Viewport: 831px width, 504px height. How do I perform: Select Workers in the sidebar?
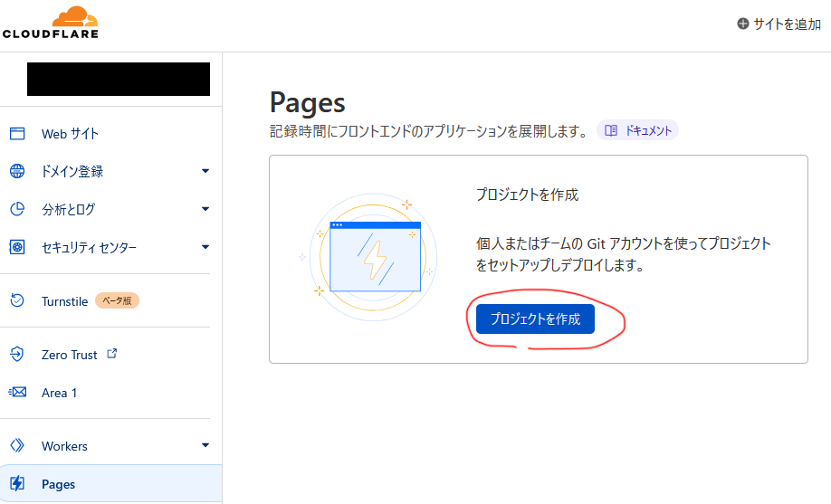coord(64,446)
